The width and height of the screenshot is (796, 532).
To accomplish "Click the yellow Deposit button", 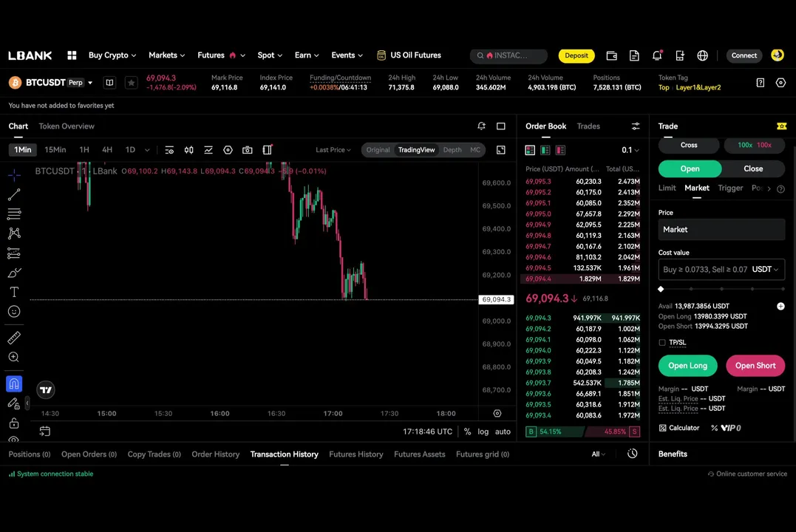I will coord(576,55).
